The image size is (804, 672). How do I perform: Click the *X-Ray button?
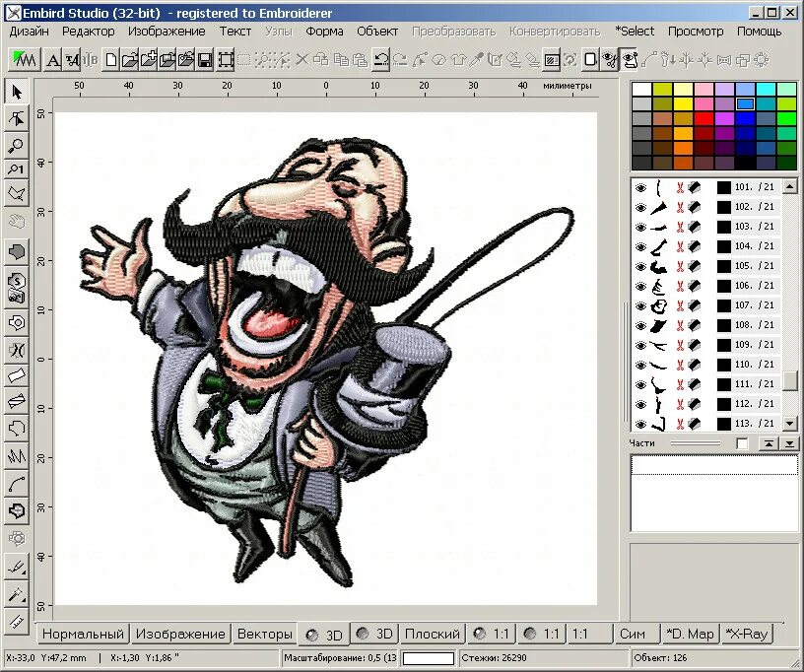click(747, 635)
